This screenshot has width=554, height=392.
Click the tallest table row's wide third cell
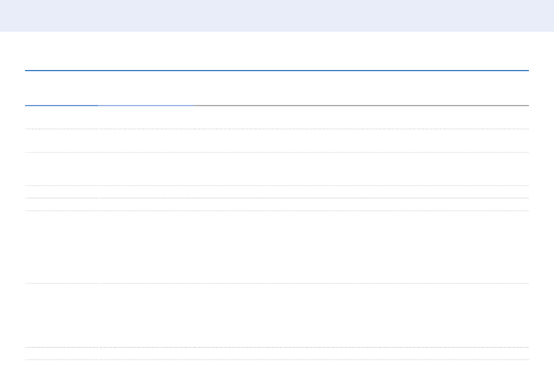362,247
